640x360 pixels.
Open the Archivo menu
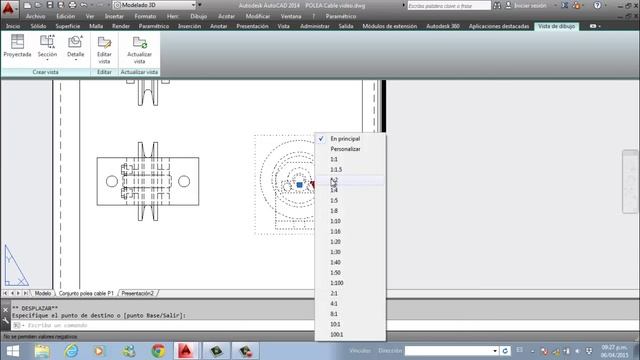(x=36, y=16)
